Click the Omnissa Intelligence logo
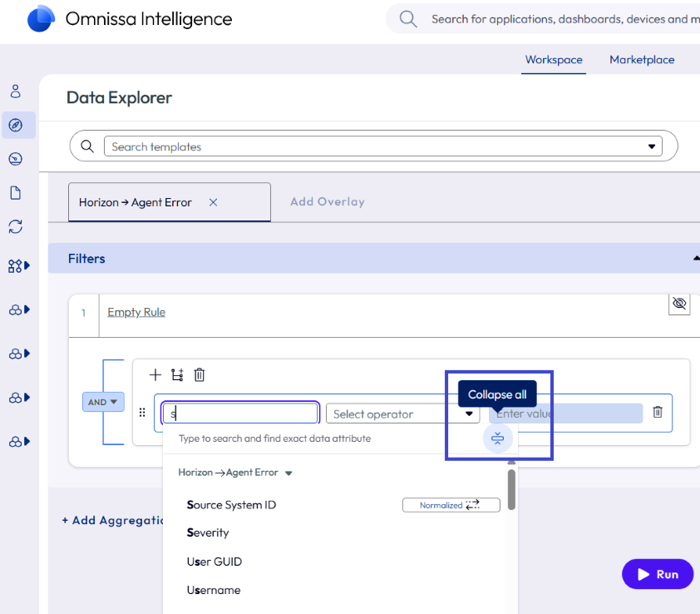 pos(41,19)
